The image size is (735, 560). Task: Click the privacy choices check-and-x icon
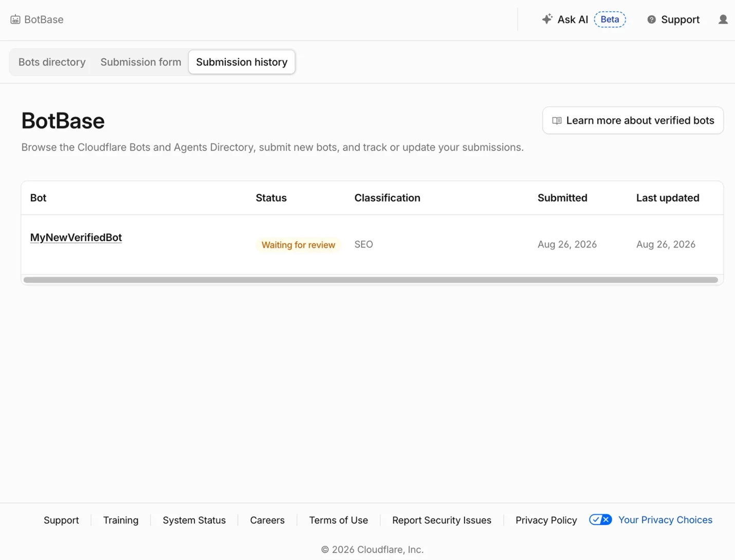coord(600,520)
